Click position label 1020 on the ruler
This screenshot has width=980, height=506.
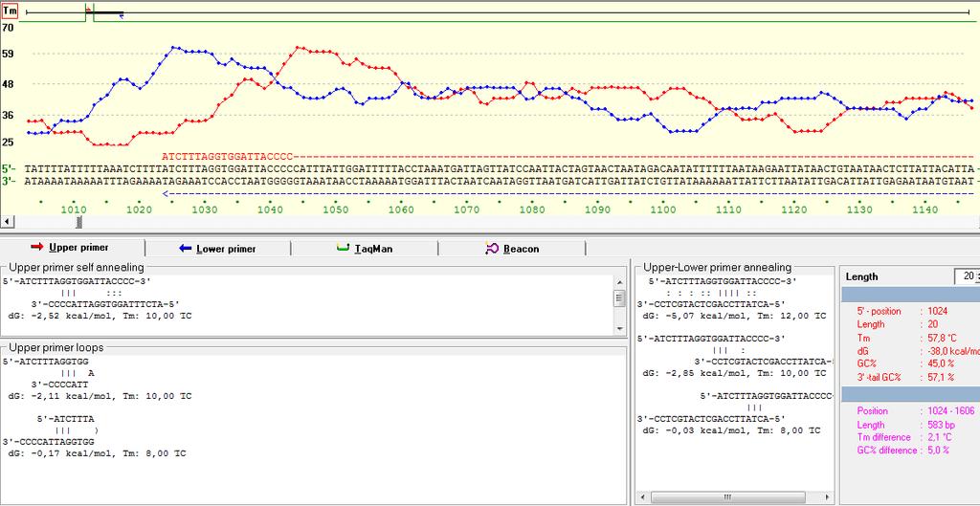click(139, 209)
